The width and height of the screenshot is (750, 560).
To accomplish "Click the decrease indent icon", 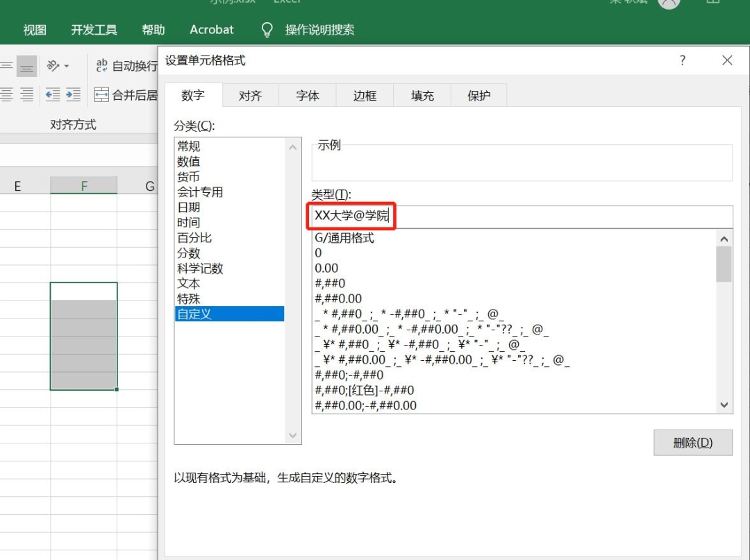I will [53, 94].
